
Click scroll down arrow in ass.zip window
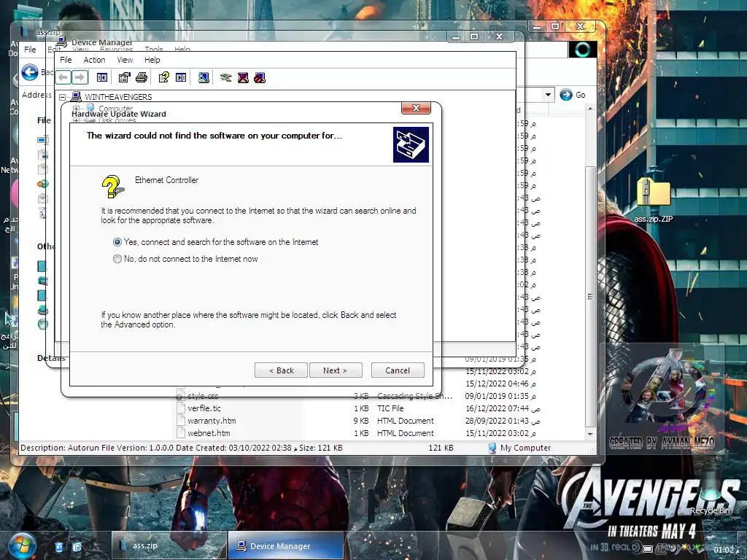pos(590,434)
